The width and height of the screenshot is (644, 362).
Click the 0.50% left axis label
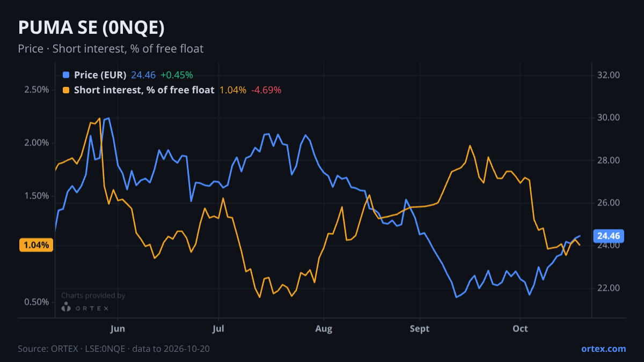pyautogui.click(x=36, y=302)
